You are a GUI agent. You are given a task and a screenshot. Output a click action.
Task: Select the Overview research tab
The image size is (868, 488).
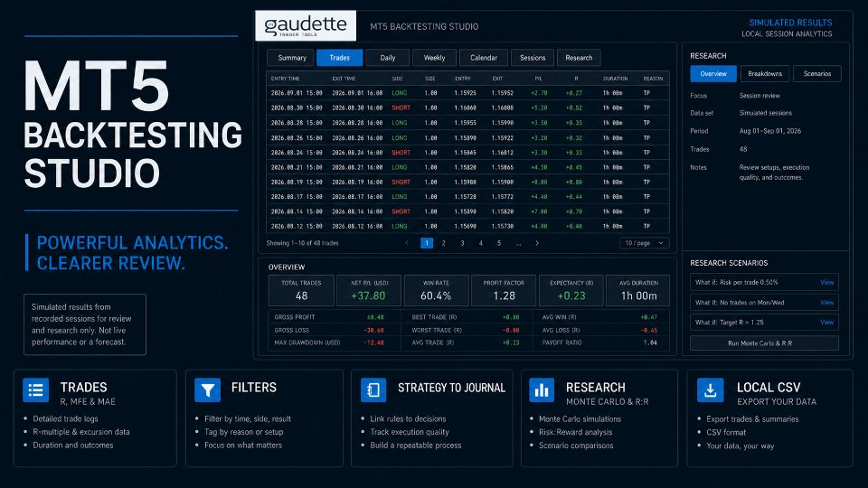pyautogui.click(x=713, y=73)
